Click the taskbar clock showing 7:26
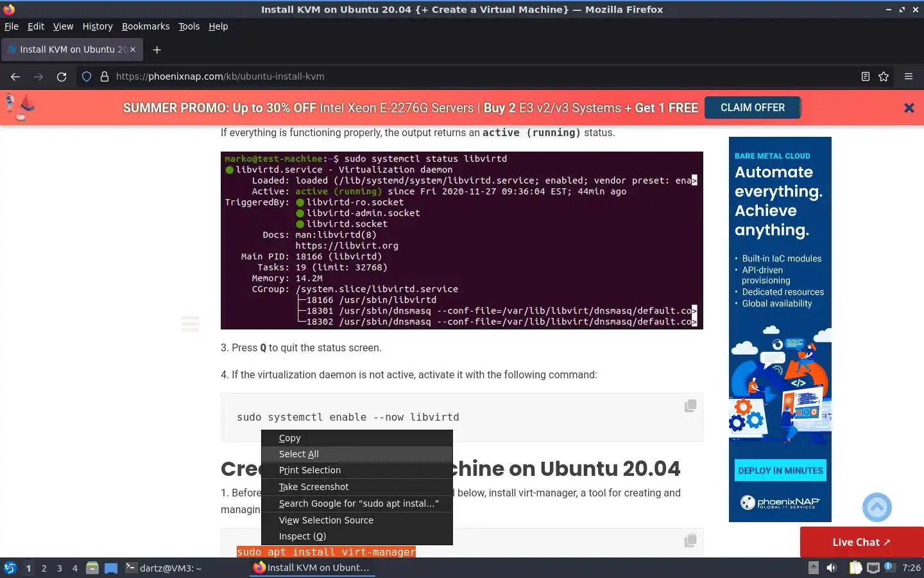 [911, 568]
